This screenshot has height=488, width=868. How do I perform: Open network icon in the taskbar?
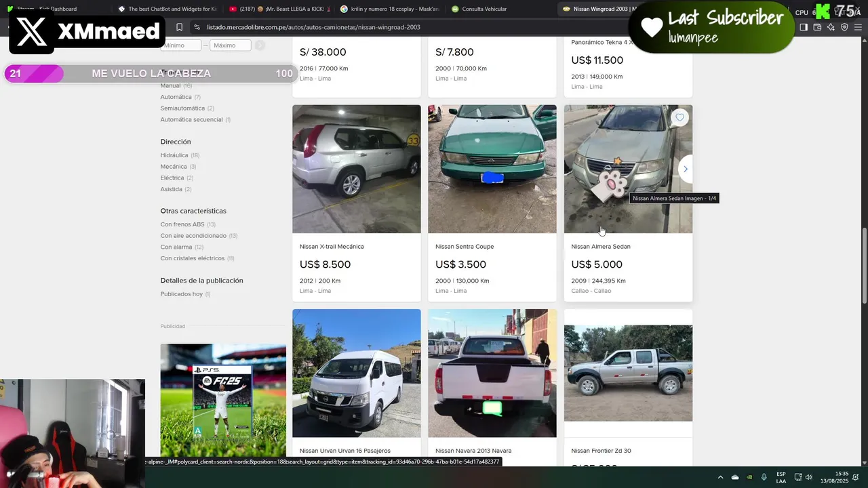pos(798,477)
